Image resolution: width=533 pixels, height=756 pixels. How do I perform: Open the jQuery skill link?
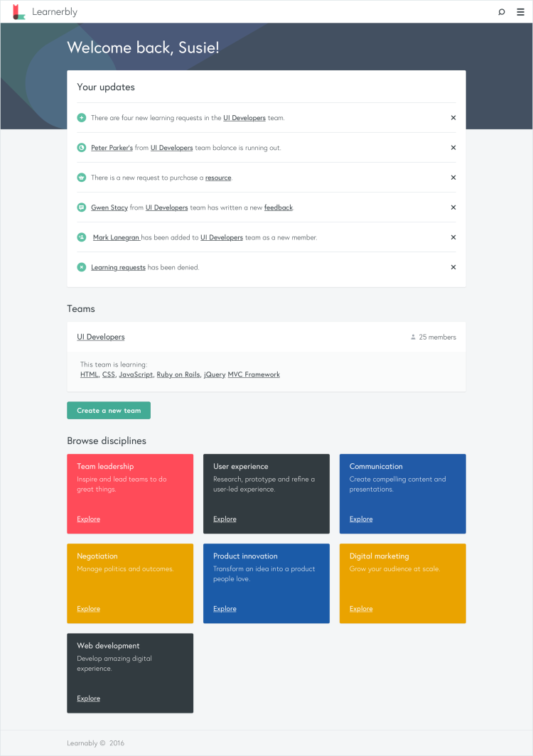215,374
